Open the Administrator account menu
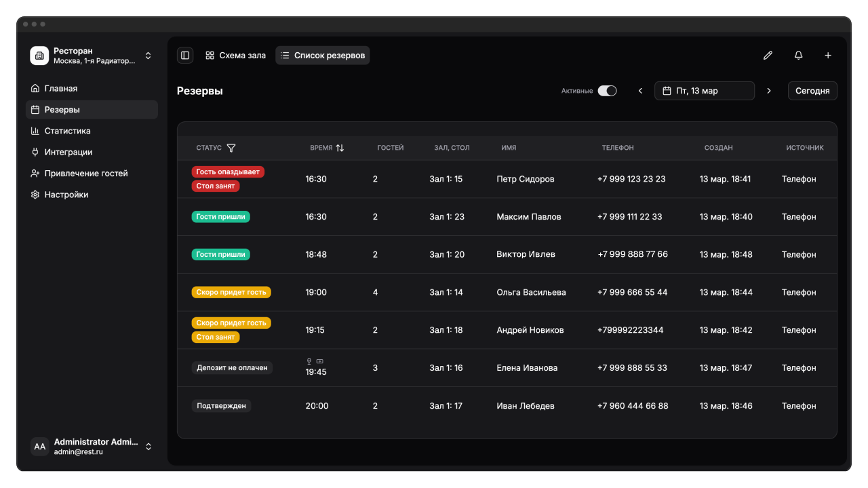The width and height of the screenshot is (868, 488). tap(149, 447)
